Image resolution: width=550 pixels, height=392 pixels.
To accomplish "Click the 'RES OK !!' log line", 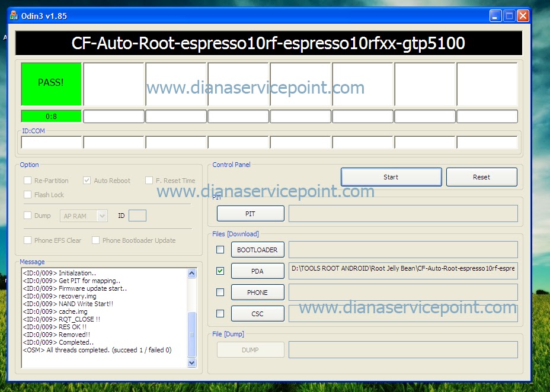I will point(55,327).
